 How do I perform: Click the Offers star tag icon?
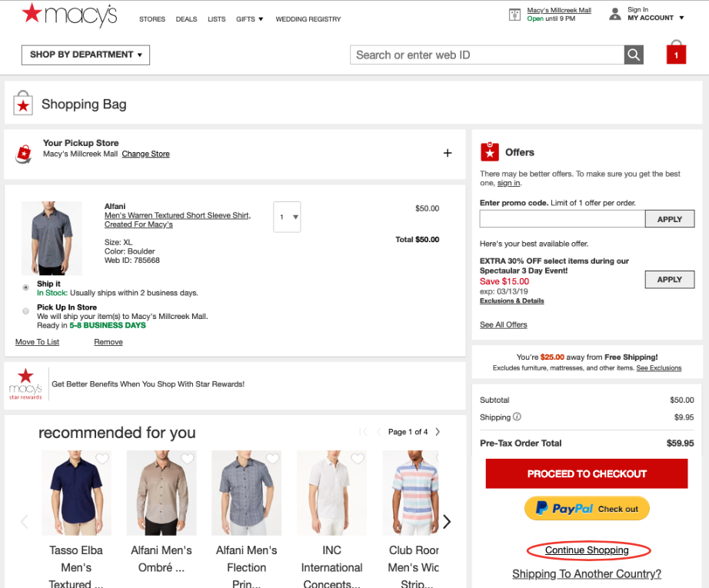click(490, 152)
